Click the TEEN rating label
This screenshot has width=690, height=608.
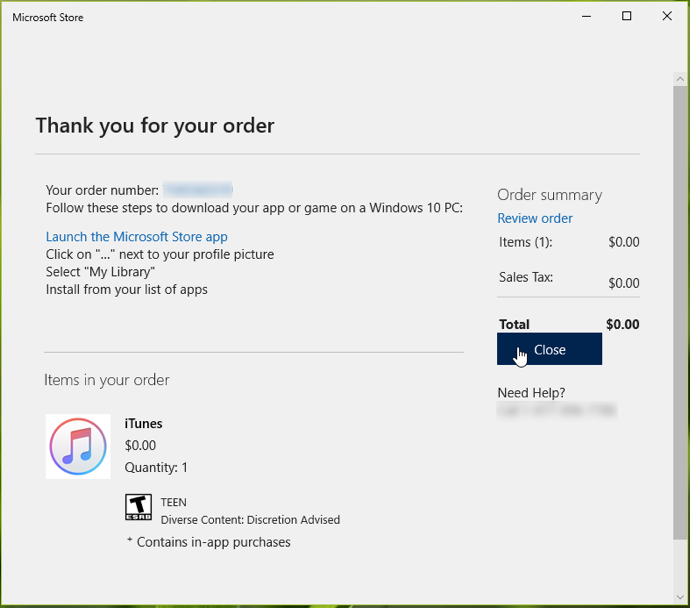pyautogui.click(x=173, y=502)
